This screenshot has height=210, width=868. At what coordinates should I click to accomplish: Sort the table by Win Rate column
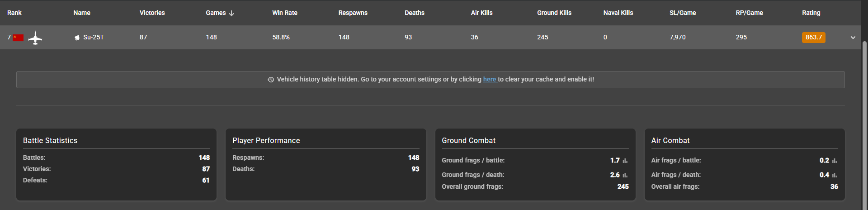coord(284,13)
